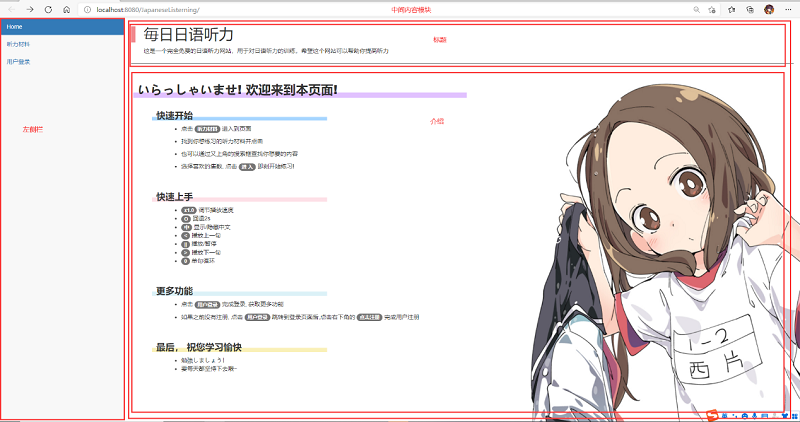Click the site info icon before the URL
This screenshot has height=422, width=800.
click(x=87, y=9)
